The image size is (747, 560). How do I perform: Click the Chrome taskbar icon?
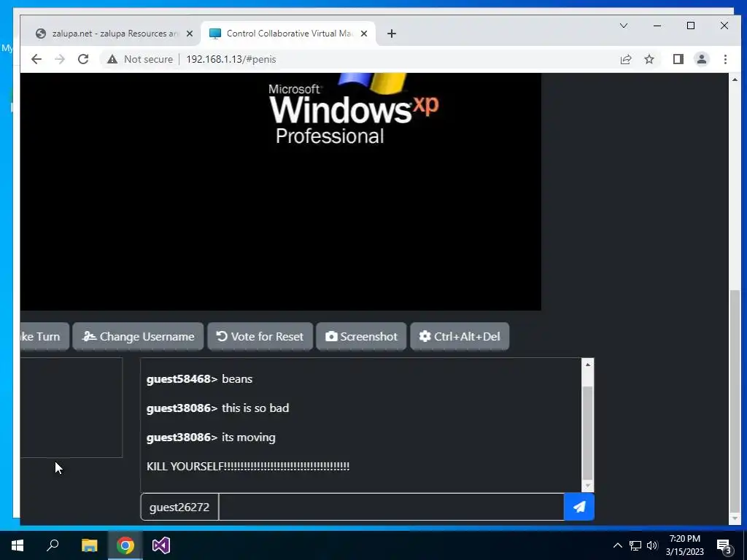tap(125, 545)
